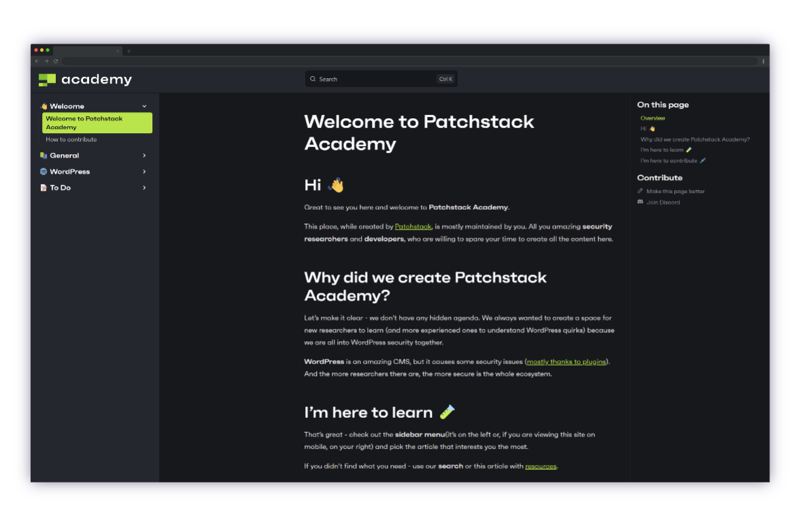
Task: Click the browser page reload icon
Action: click(56, 61)
